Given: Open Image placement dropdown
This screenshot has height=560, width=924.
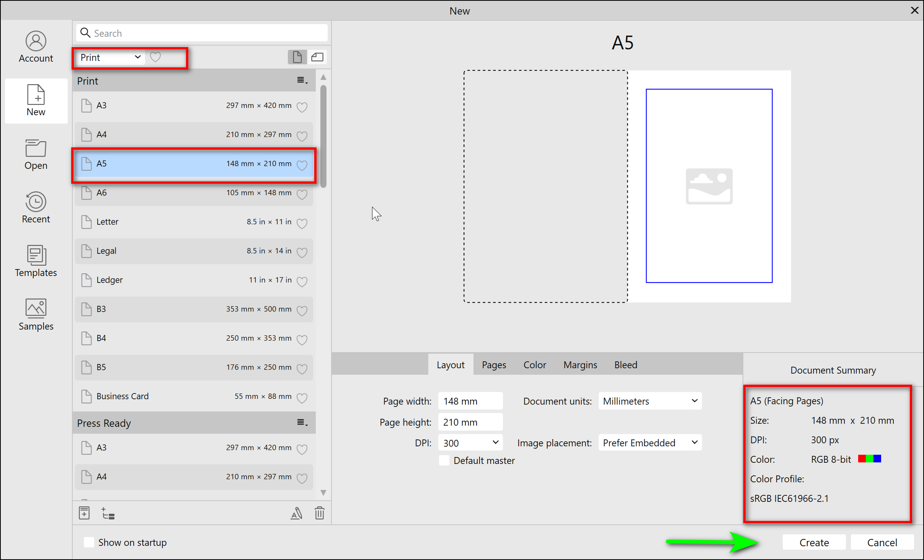Looking at the screenshot, I should pyautogui.click(x=650, y=442).
